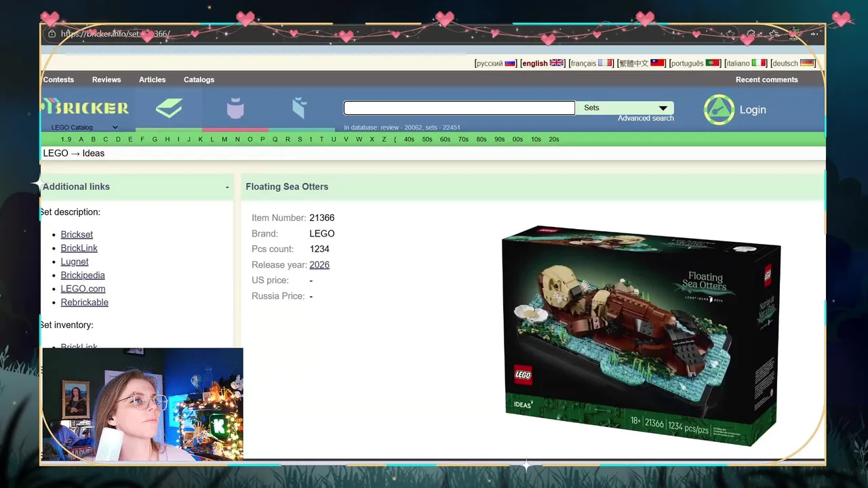Image resolution: width=868 pixels, height=488 pixels.
Task: Open the Brickset description link
Action: [x=77, y=235]
